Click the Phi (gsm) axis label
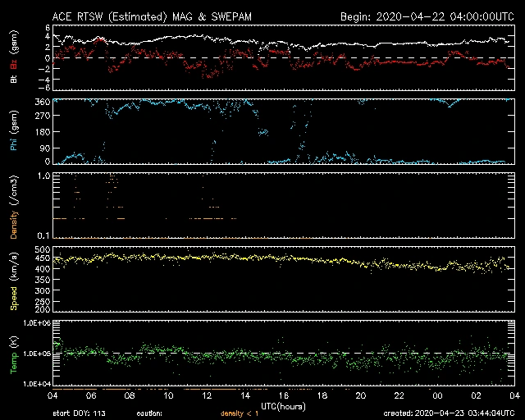 pos(14,134)
